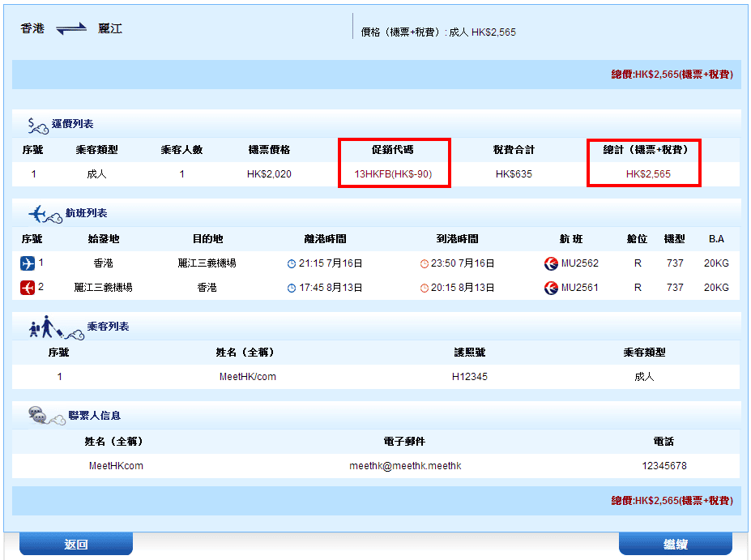Click the red return flight icon in row 2

pos(28,288)
